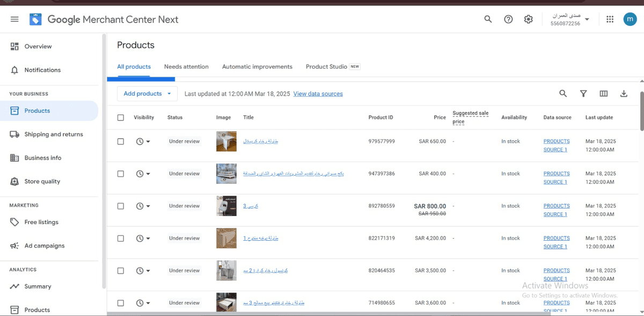
Task: Click the help question mark icon
Action: (508, 19)
